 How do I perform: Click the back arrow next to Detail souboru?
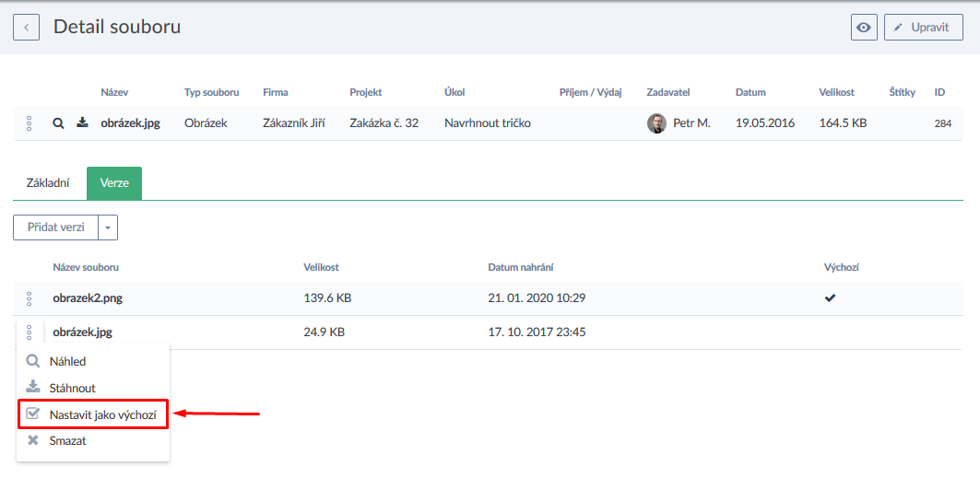[26, 28]
